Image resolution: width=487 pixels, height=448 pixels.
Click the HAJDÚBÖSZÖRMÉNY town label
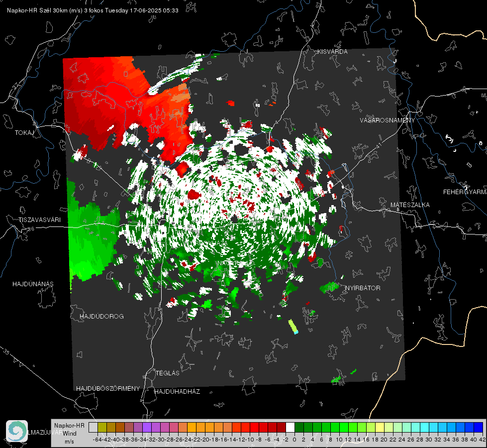tap(108, 388)
